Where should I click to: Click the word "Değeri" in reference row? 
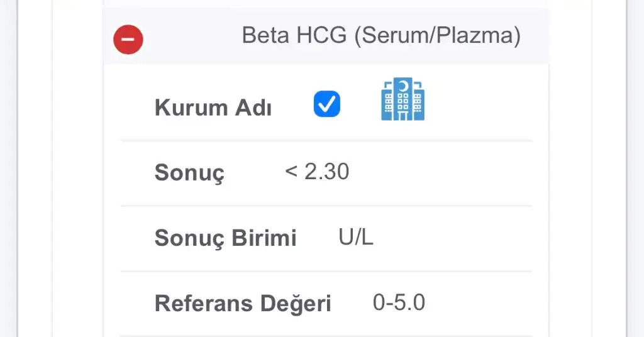(x=296, y=304)
